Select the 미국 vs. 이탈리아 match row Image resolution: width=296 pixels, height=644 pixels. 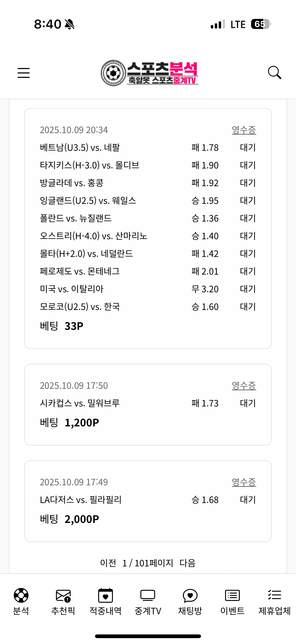[72, 289]
